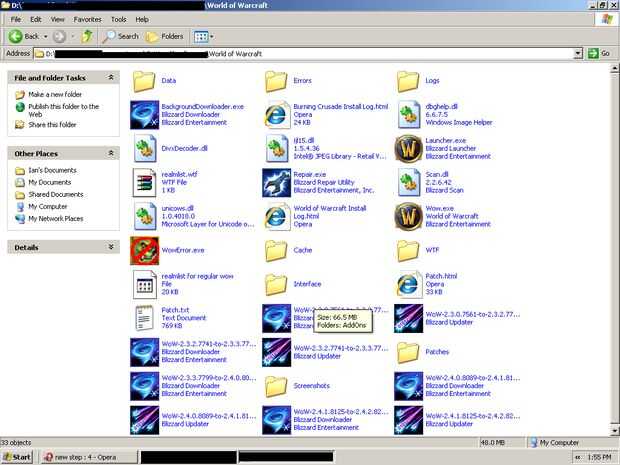The width and height of the screenshot is (620, 465).
Task: Open the Wow.exe game icon
Action: (x=408, y=216)
